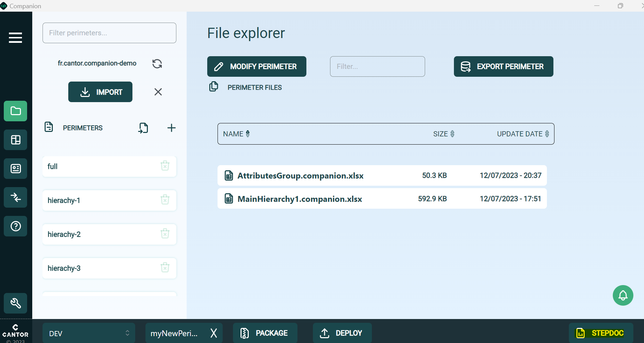Click the 12/07/2023 - 20:37 date
This screenshot has height=343, width=644.
(x=511, y=175)
